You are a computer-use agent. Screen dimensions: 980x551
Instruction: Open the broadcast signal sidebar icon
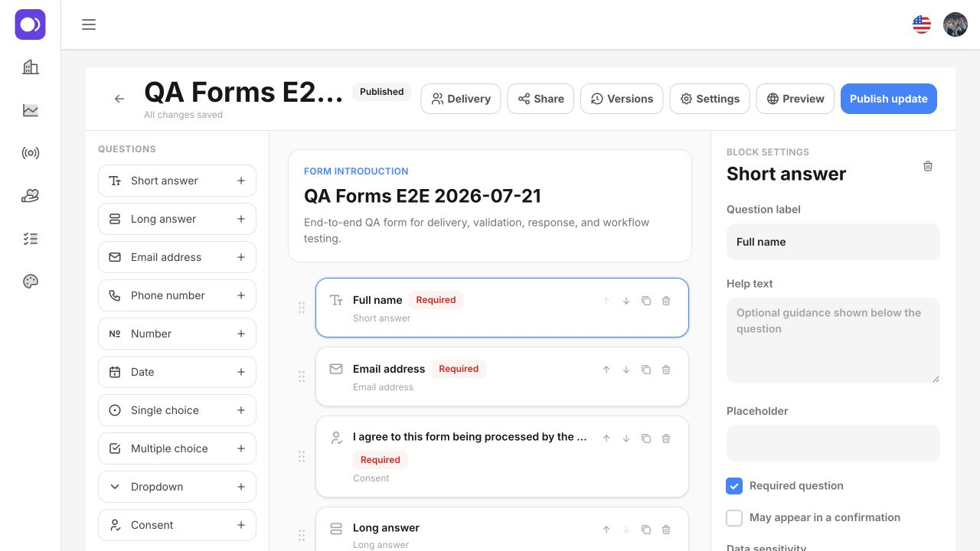point(31,153)
